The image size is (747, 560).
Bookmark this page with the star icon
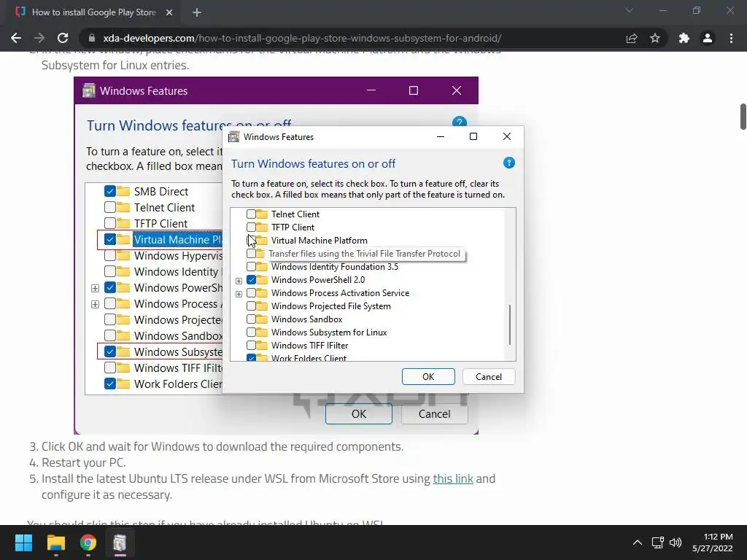(x=655, y=38)
